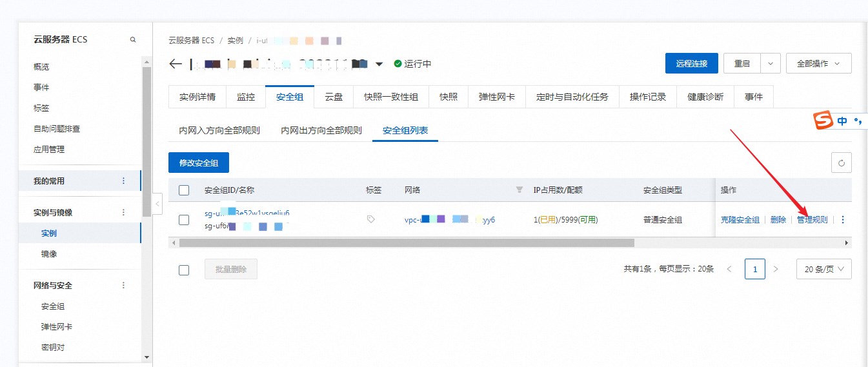Image resolution: width=868 pixels, height=367 pixels.
Task: Go to next page arrow in pagination
Action: (776, 269)
